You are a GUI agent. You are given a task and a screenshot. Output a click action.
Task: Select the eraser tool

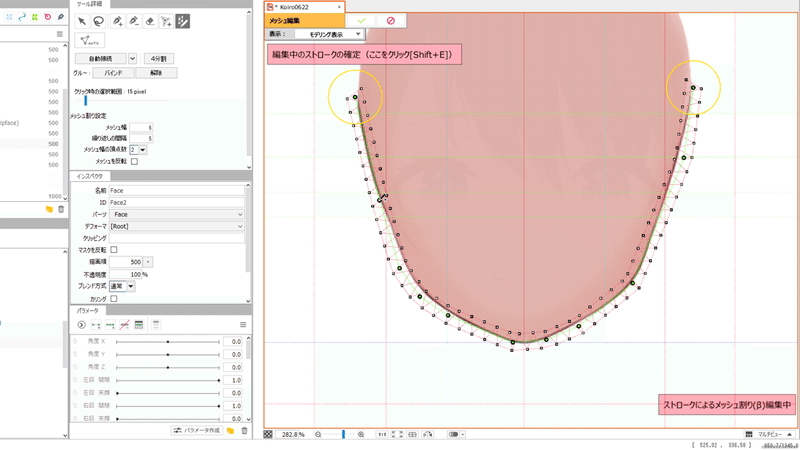point(150,21)
